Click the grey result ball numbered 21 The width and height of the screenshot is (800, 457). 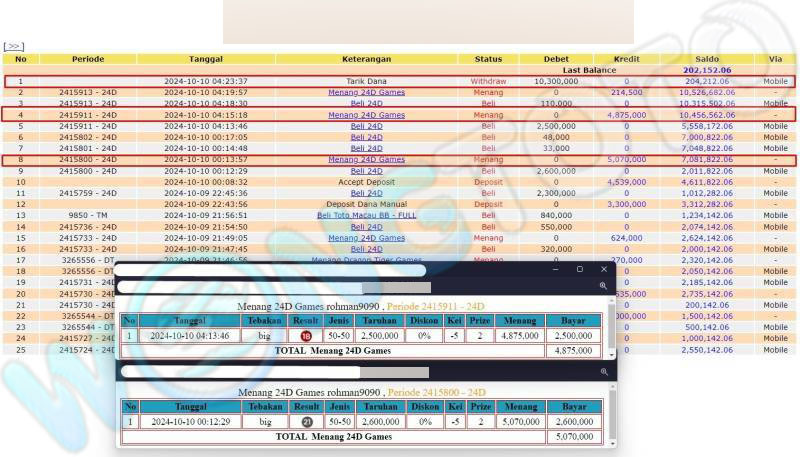306,422
